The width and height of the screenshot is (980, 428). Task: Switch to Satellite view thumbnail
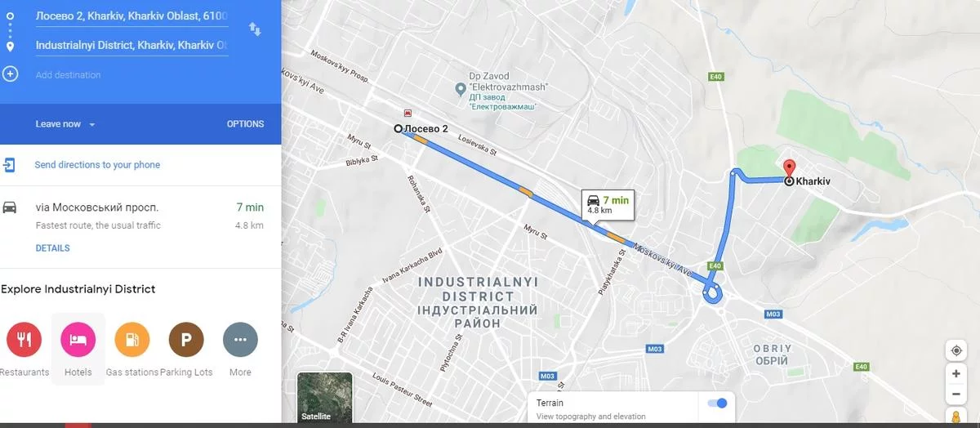[x=325, y=399]
